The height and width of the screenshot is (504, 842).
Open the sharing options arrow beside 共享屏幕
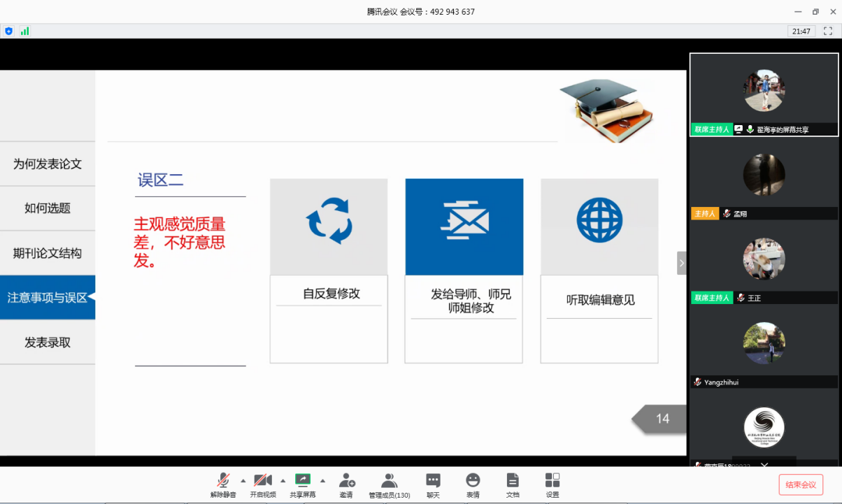point(322,482)
